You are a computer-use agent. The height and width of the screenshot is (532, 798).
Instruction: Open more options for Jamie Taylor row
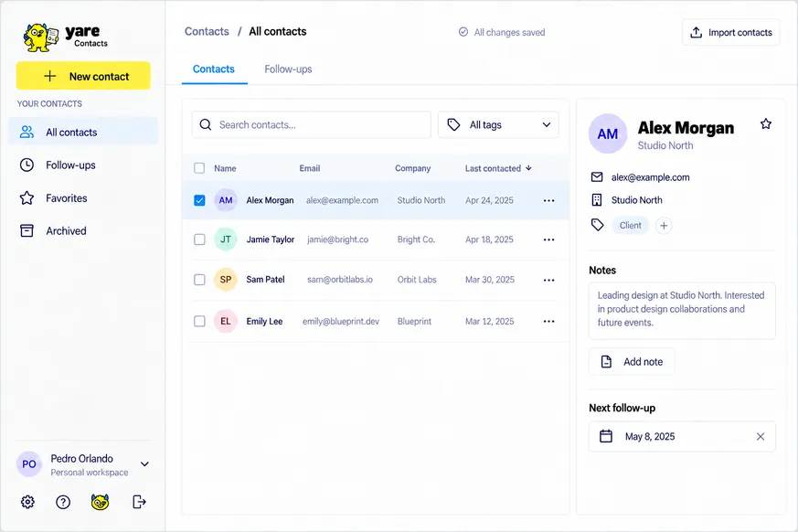click(548, 239)
